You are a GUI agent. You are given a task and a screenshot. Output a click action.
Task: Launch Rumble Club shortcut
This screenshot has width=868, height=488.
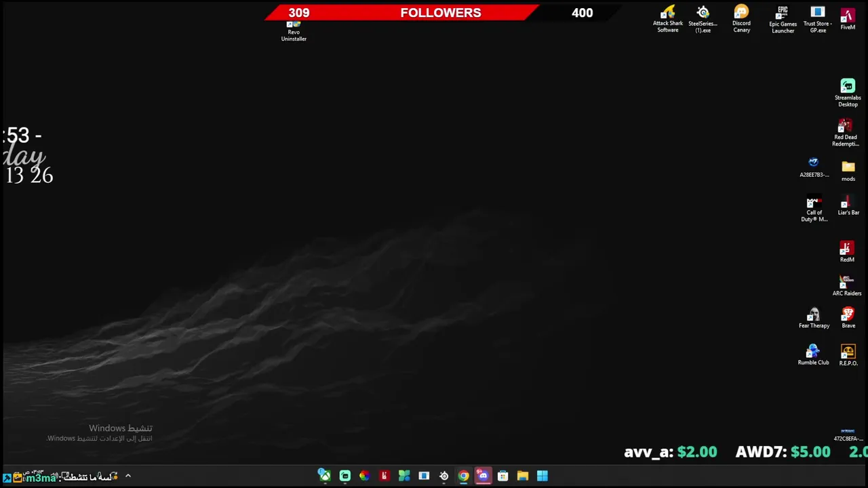(813, 354)
